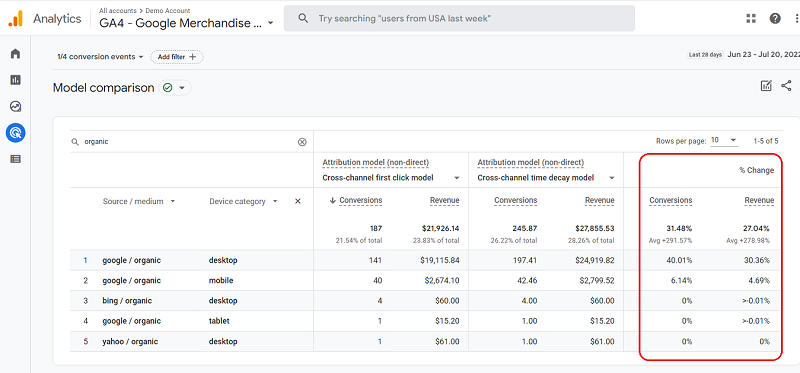Open the edit comparisons chart icon
This screenshot has height=373, width=800.
766,86
